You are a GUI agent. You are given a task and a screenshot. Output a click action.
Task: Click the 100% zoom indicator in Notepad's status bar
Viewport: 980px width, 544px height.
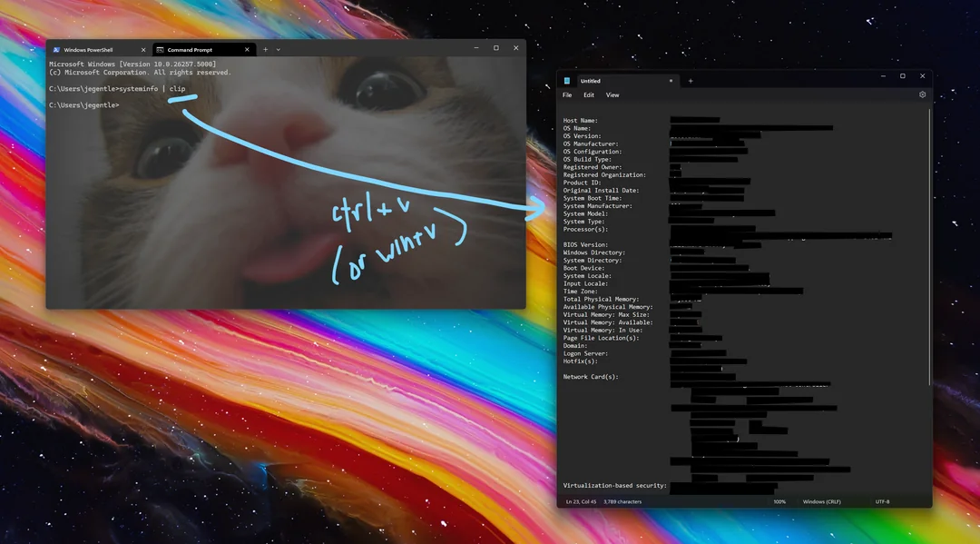(x=779, y=500)
